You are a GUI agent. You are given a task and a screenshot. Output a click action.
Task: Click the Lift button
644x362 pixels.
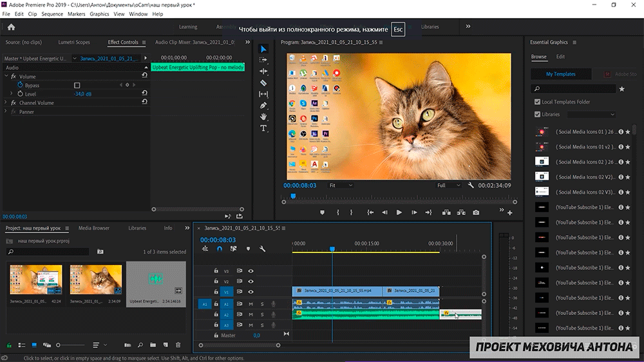(x=446, y=213)
